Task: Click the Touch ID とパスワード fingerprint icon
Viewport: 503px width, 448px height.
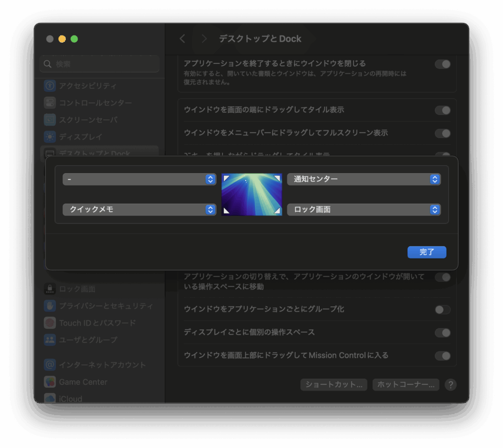Action: [x=50, y=323]
